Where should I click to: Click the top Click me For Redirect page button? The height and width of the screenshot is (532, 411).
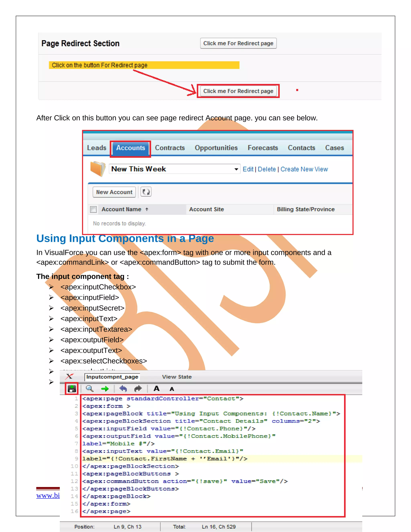tap(238, 43)
